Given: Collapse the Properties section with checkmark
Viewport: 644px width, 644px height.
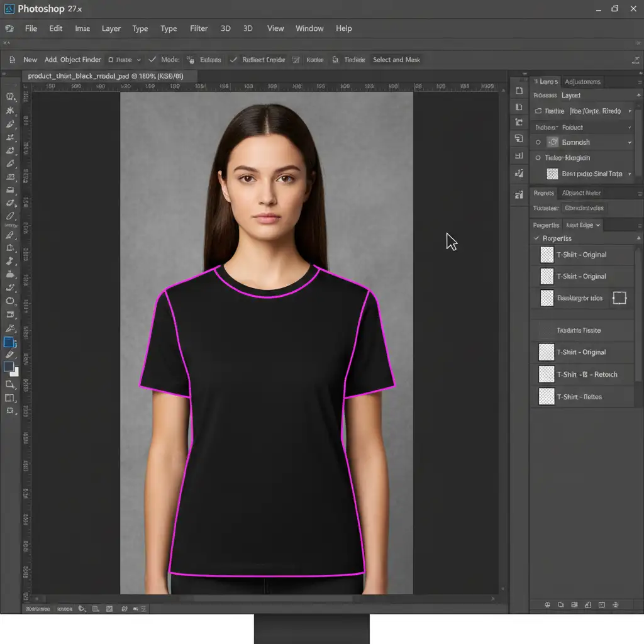Looking at the screenshot, I should pos(536,238).
